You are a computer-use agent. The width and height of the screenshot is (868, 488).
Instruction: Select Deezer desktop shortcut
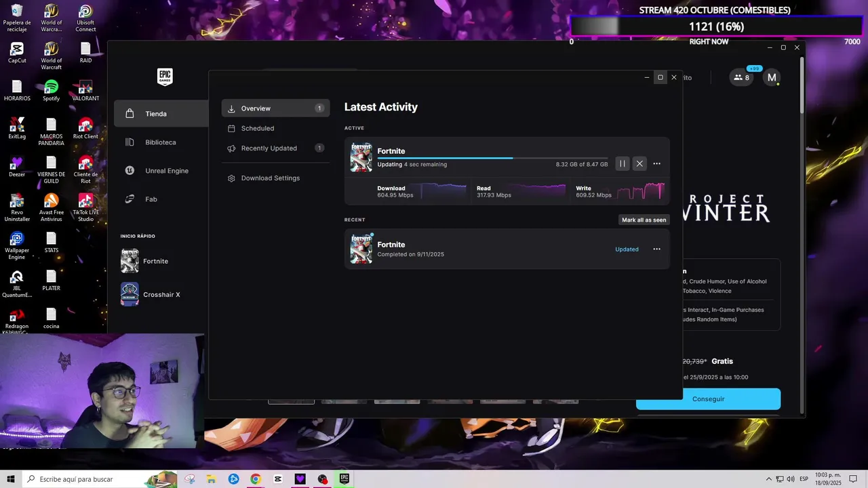(x=17, y=167)
